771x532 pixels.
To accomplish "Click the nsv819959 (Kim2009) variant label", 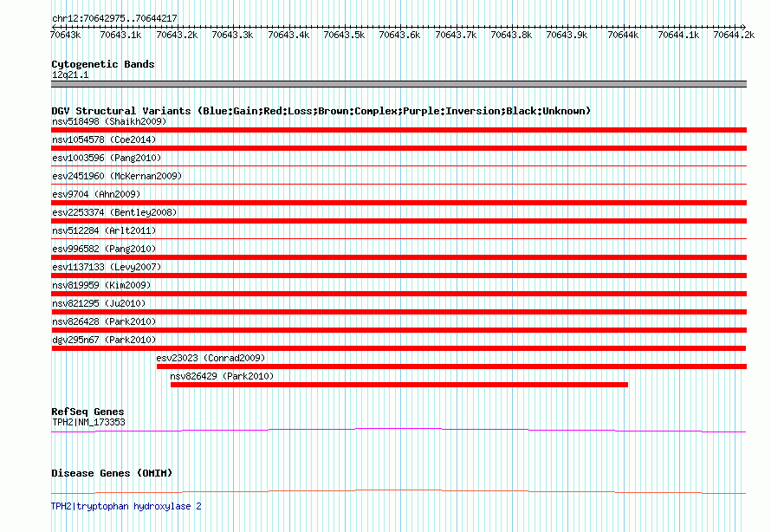I will (101, 285).
